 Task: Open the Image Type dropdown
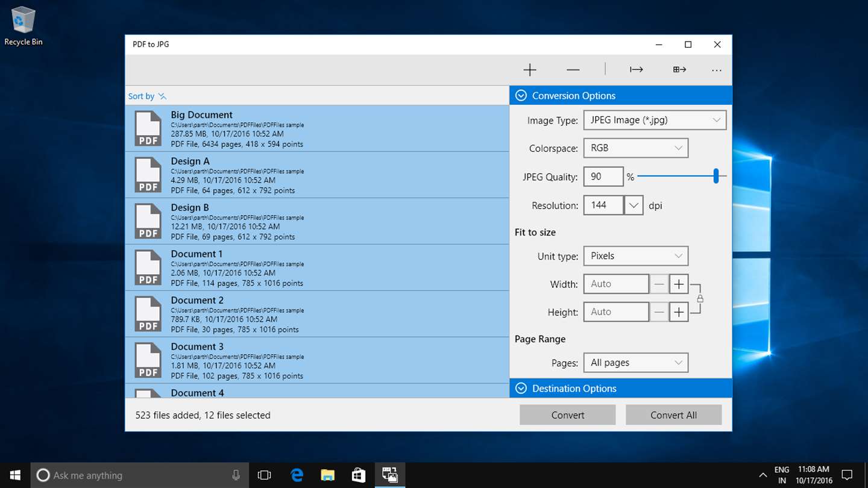[655, 120]
